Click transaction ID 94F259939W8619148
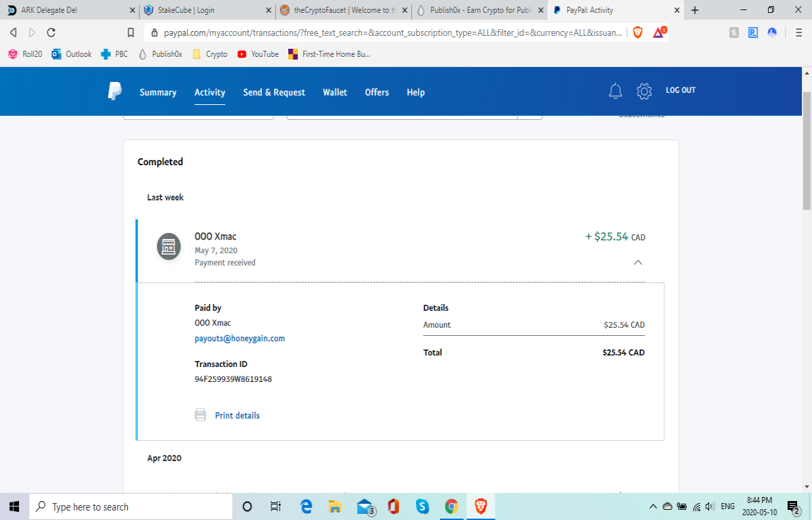The height and width of the screenshot is (520, 812). click(x=233, y=379)
